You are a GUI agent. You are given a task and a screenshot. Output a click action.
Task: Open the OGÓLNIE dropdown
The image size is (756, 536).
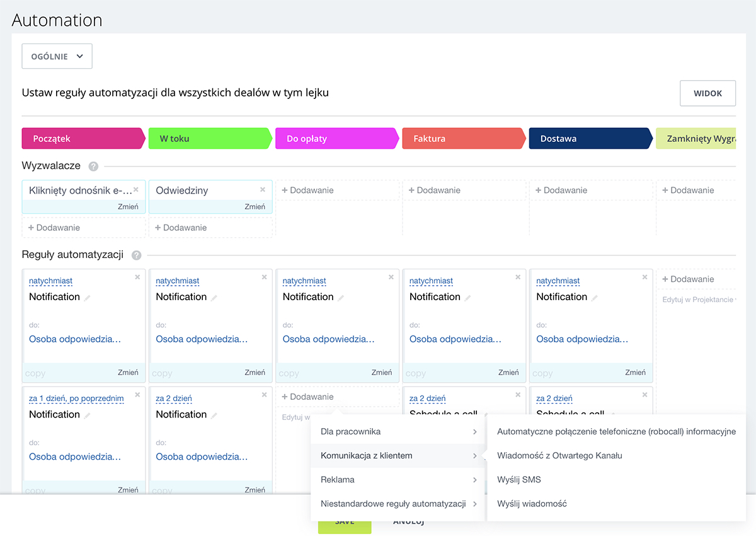pyautogui.click(x=57, y=56)
